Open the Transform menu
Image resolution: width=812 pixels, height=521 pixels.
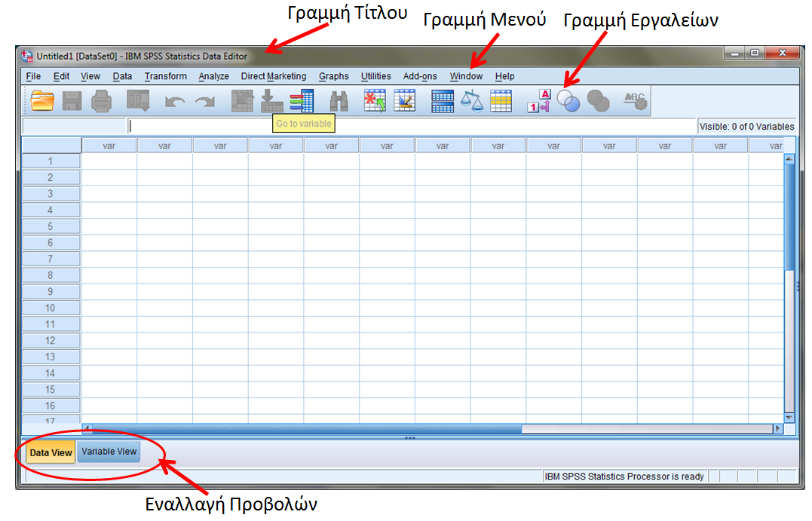166,76
